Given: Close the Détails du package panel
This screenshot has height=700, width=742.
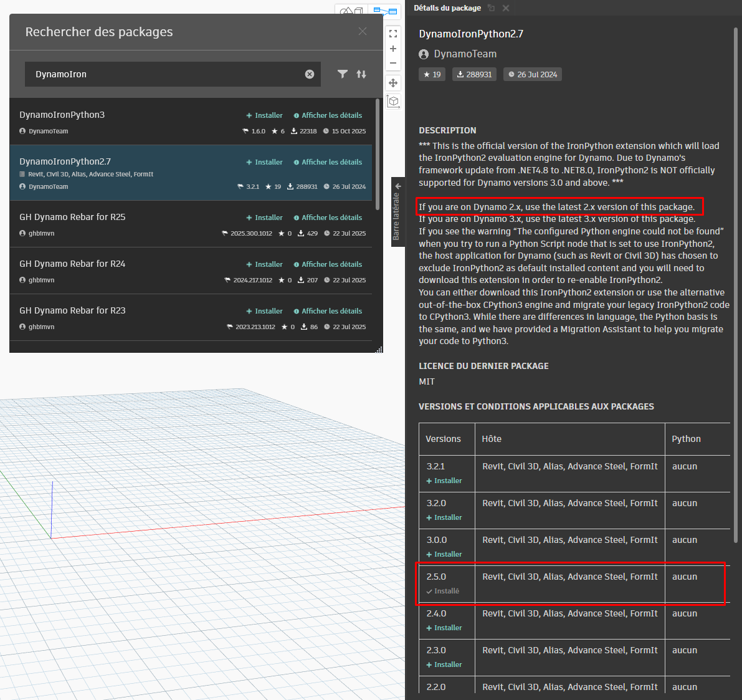Looking at the screenshot, I should pos(505,8).
